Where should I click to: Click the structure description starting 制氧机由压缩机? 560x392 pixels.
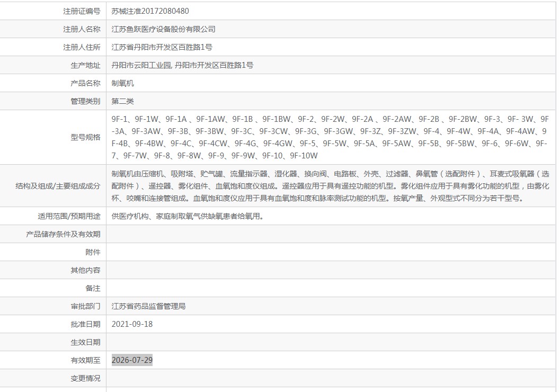coord(330,186)
